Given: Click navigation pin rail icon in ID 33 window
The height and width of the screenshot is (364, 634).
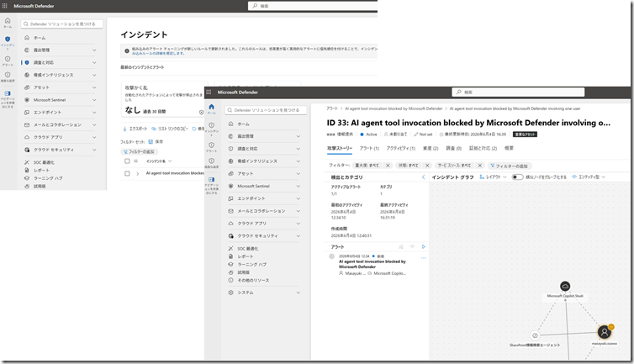Looking at the screenshot, I should tap(211, 186).
